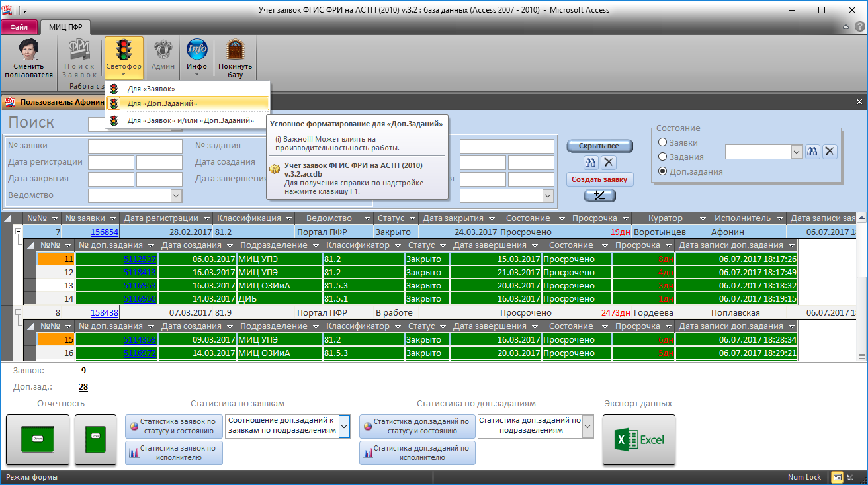Click the Excel export button

coord(638,439)
